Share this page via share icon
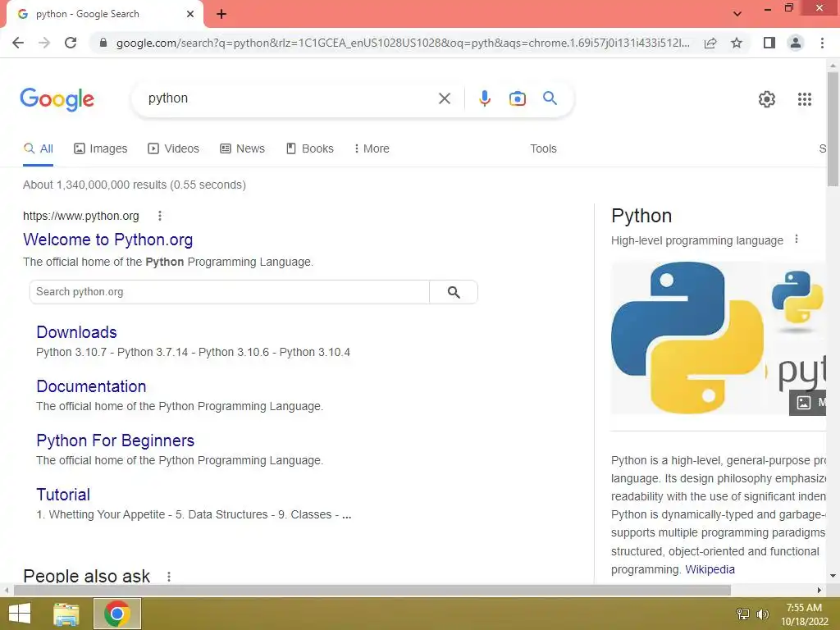The height and width of the screenshot is (630, 840). (x=710, y=43)
